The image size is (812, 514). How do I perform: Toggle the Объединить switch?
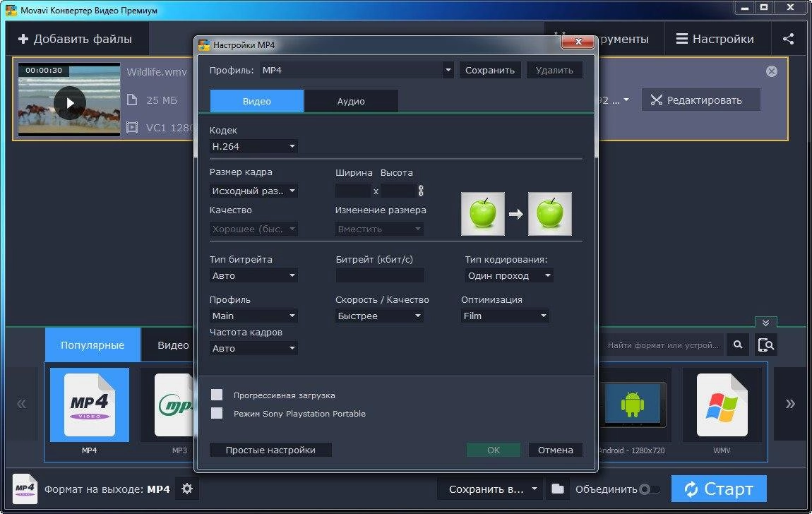coord(650,489)
